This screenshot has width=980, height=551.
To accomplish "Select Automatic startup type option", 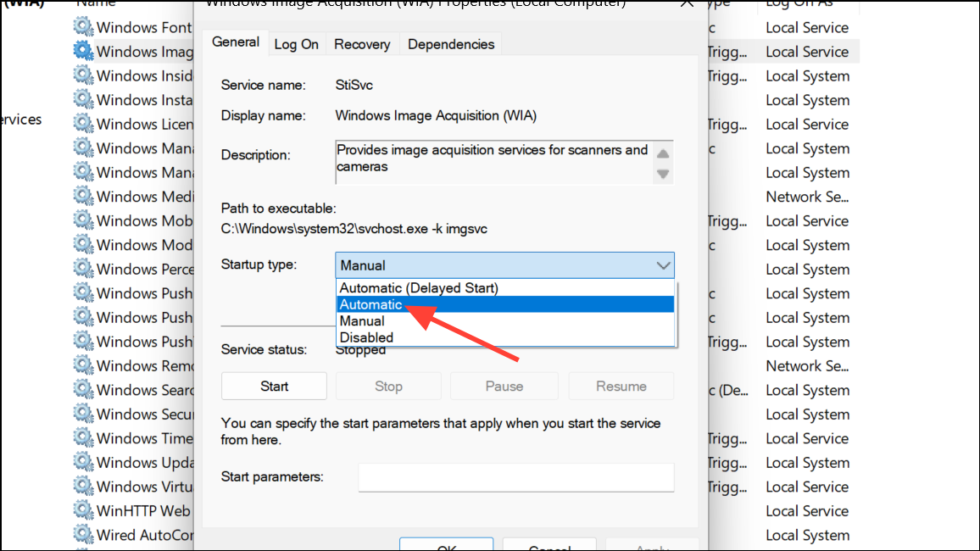I will point(505,304).
